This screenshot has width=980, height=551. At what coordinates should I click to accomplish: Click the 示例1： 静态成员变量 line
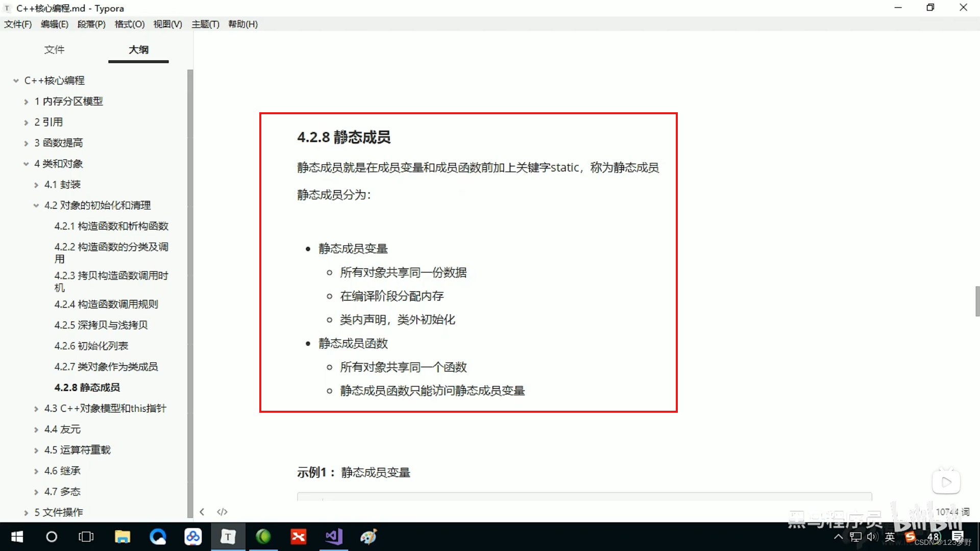coord(354,472)
